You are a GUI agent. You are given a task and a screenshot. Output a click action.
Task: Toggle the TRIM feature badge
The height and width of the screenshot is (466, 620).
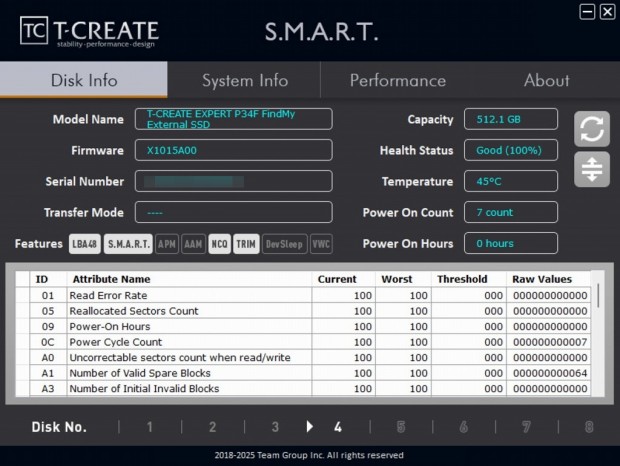point(246,244)
